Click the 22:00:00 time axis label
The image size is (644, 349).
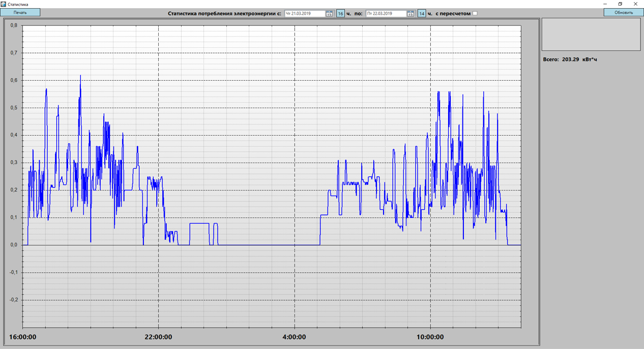tap(158, 337)
